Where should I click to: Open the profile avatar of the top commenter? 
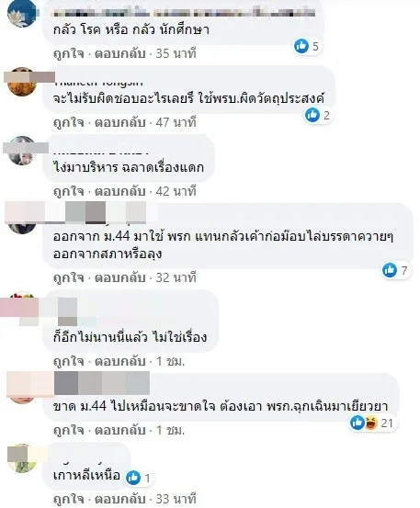coord(22,13)
